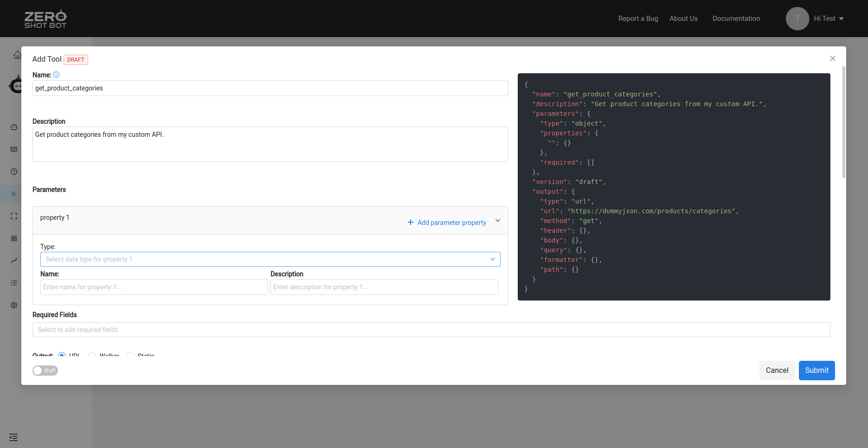Choose the Static output option

pos(130,355)
